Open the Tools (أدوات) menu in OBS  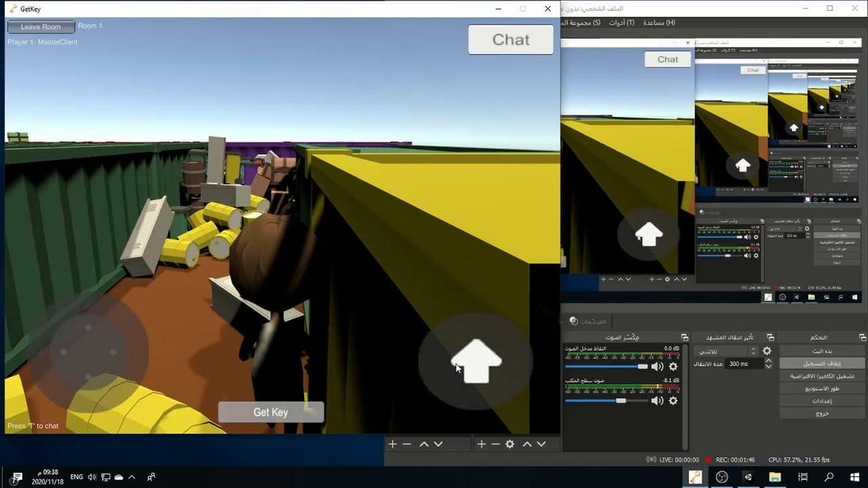click(621, 23)
